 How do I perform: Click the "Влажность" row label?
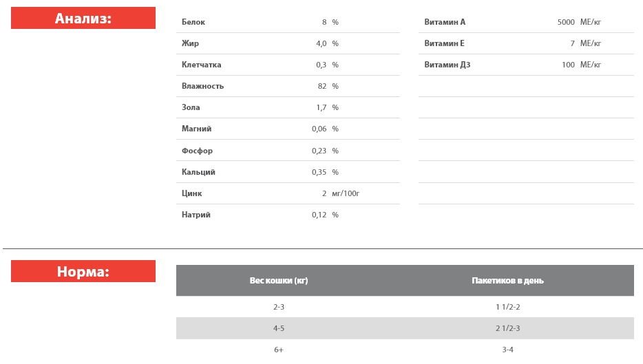[202, 86]
